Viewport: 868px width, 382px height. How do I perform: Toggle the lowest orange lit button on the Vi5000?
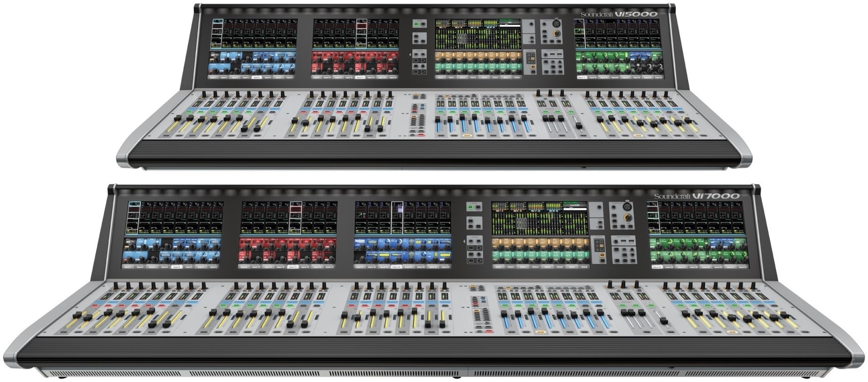coord(533,66)
